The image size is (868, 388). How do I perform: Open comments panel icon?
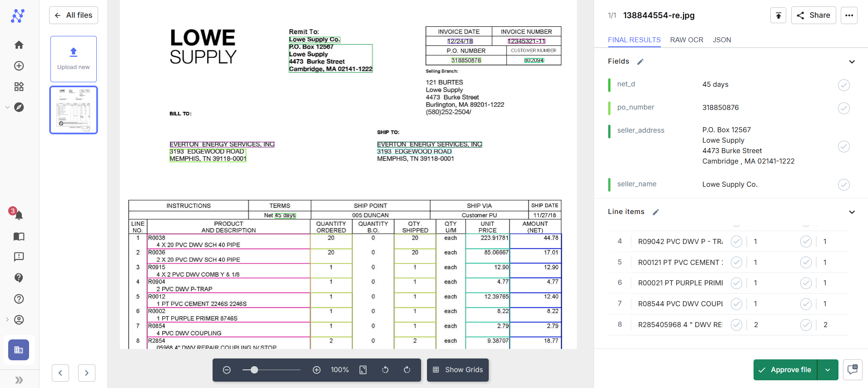(853, 369)
